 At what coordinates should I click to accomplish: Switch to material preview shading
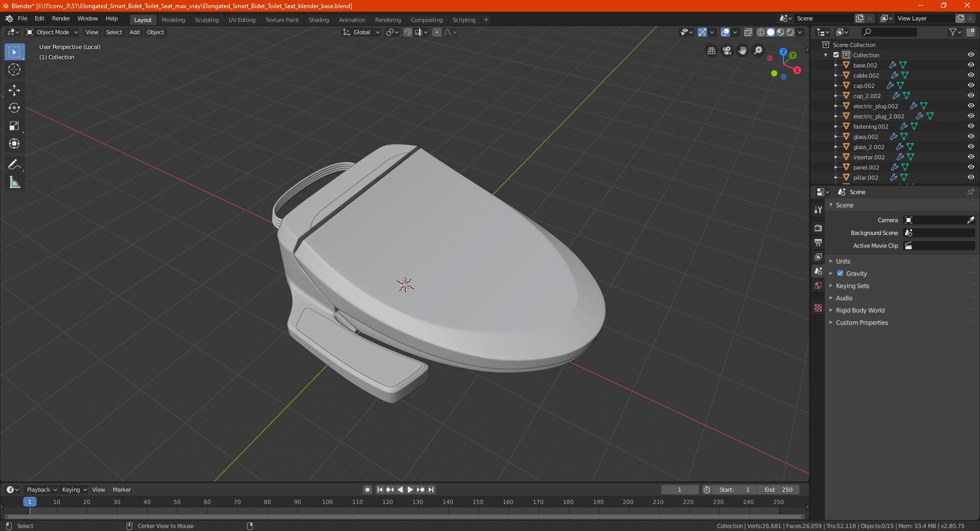[780, 32]
